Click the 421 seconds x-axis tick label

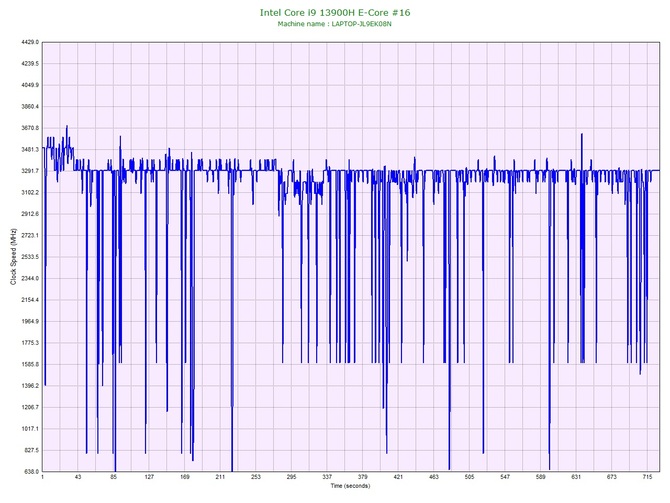click(x=398, y=477)
